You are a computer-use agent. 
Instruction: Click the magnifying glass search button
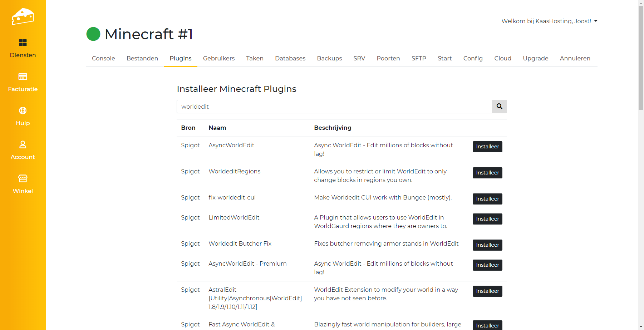tap(499, 107)
